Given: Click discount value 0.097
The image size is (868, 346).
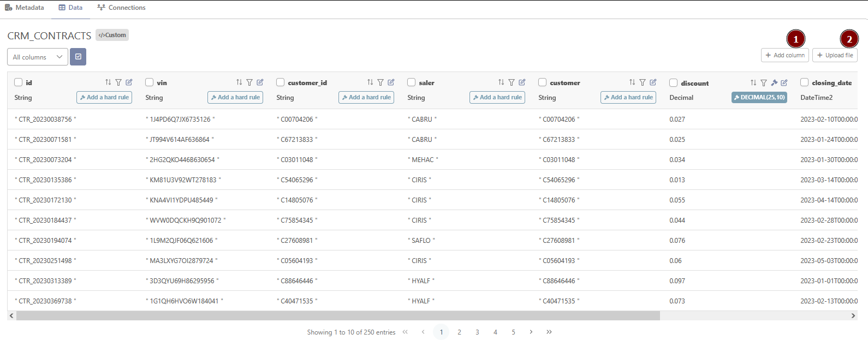Looking at the screenshot, I should [677, 281].
